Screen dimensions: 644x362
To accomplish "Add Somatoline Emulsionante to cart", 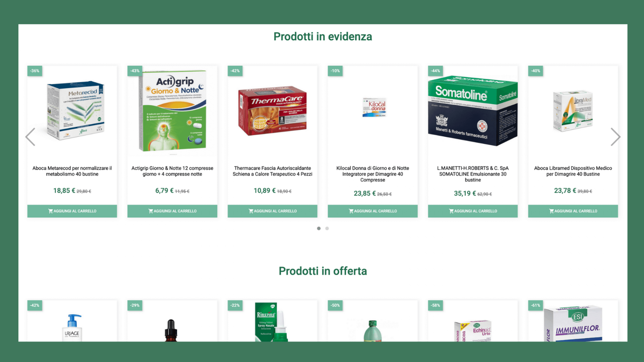I will click(473, 211).
